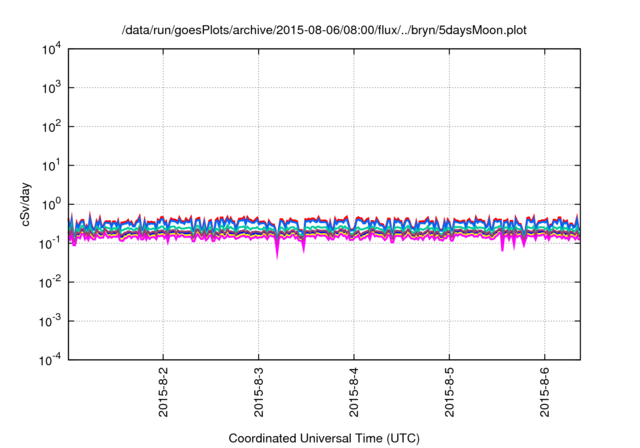Click the 10^1 y-axis tick label

pyautogui.click(x=52, y=166)
